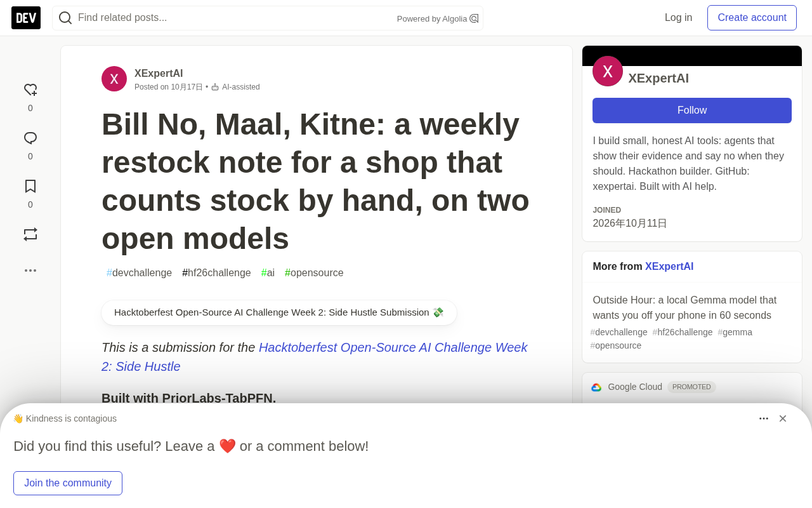Click the Create account button
This screenshot has width=812, height=508.
pos(752,18)
